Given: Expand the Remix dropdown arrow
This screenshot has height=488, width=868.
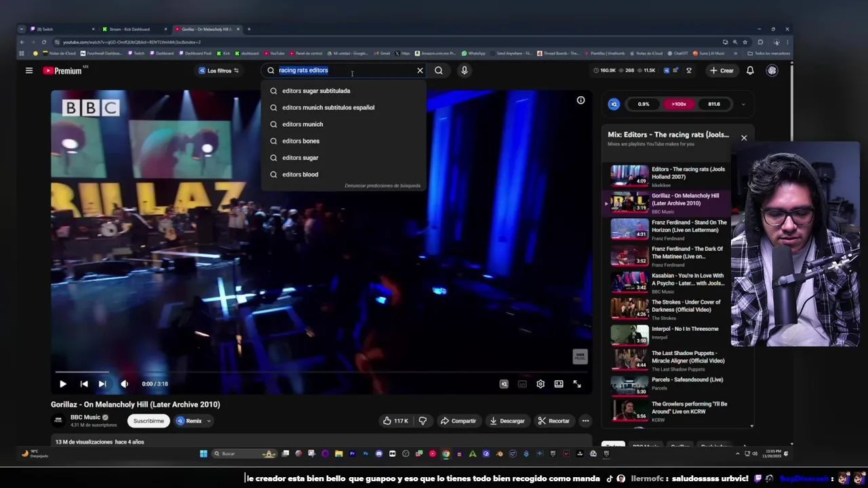Looking at the screenshot, I should pyautogui.click(x=209, y=421).
